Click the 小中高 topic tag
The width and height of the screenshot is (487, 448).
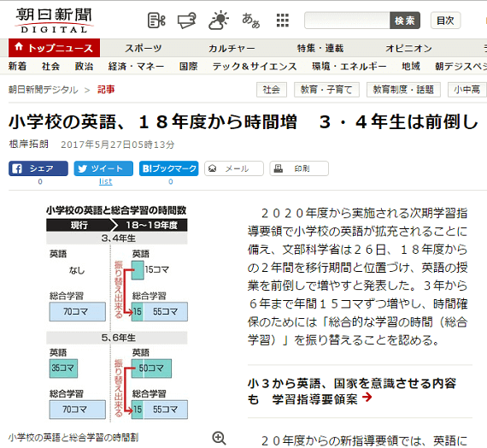point(467,90)
